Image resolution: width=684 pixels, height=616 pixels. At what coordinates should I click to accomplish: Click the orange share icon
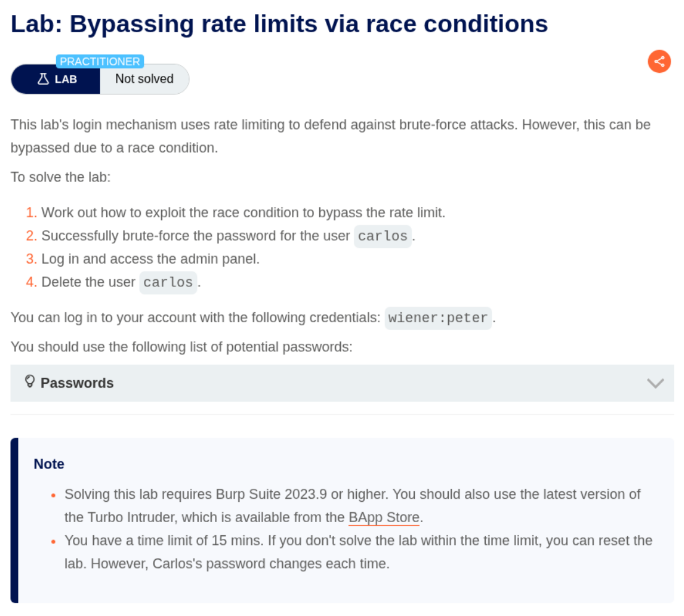659,61
